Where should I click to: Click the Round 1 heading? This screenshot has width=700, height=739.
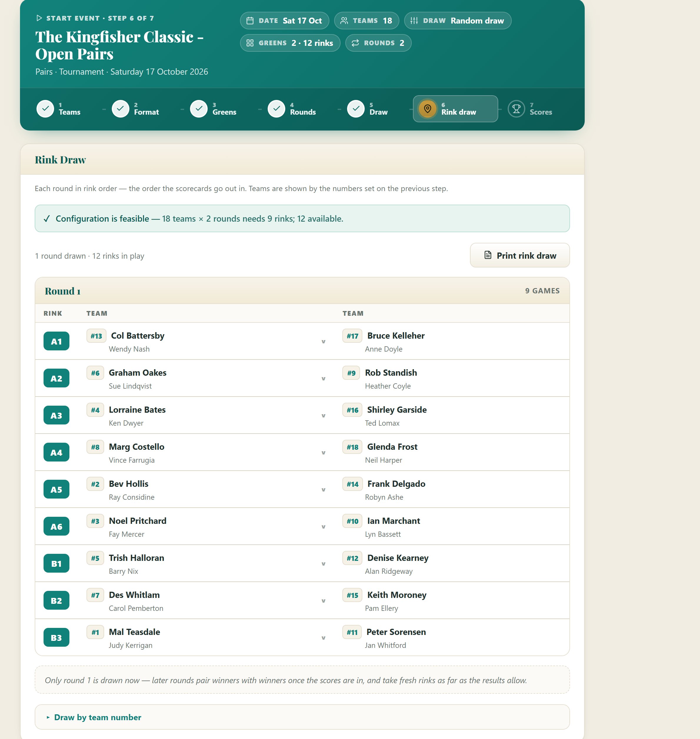[x=63, y=291]
